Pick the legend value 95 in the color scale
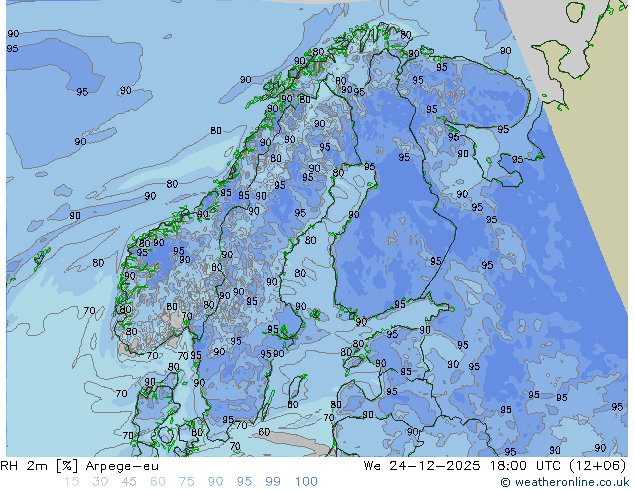 (244, 482)
